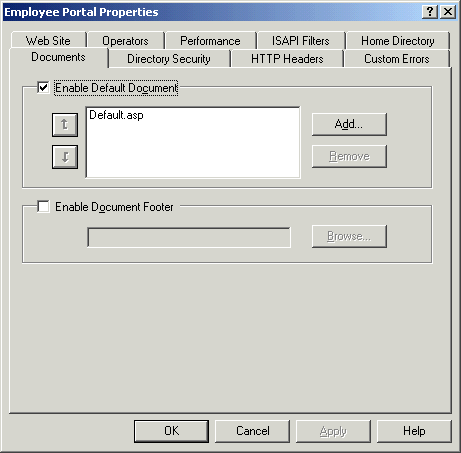The width and height of the screenshot is (461, 453).
Task: Uncheck Enable Default Document checkbox
Action: (x=43, y=88)
